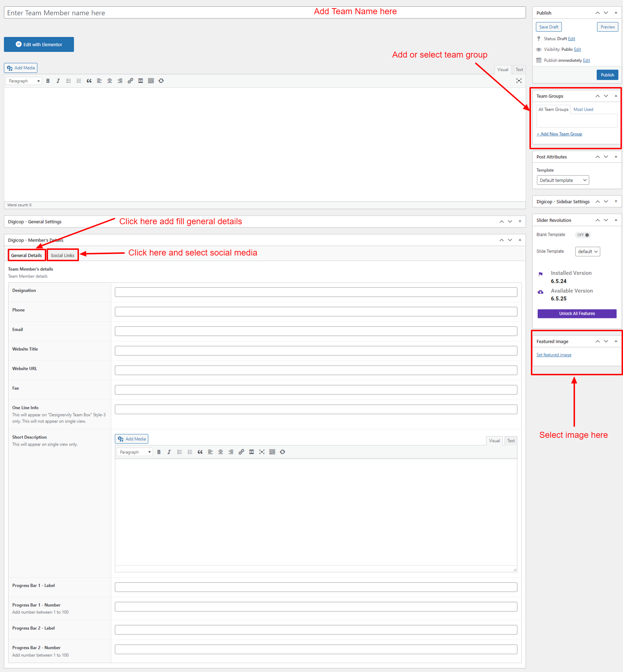The image size is (623, 672).
Task: Switch main editor to Text tab
Action: [519, 70]
